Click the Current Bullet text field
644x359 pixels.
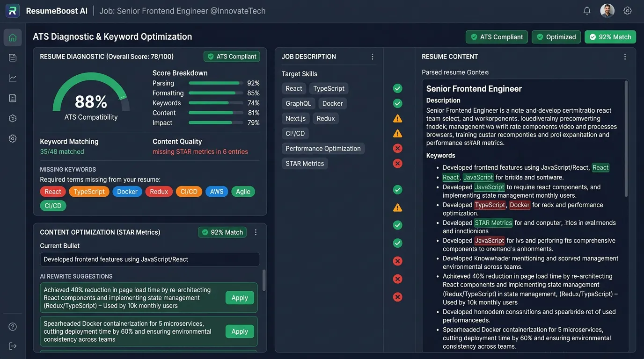pyautogui.click(x=150, y=259)
